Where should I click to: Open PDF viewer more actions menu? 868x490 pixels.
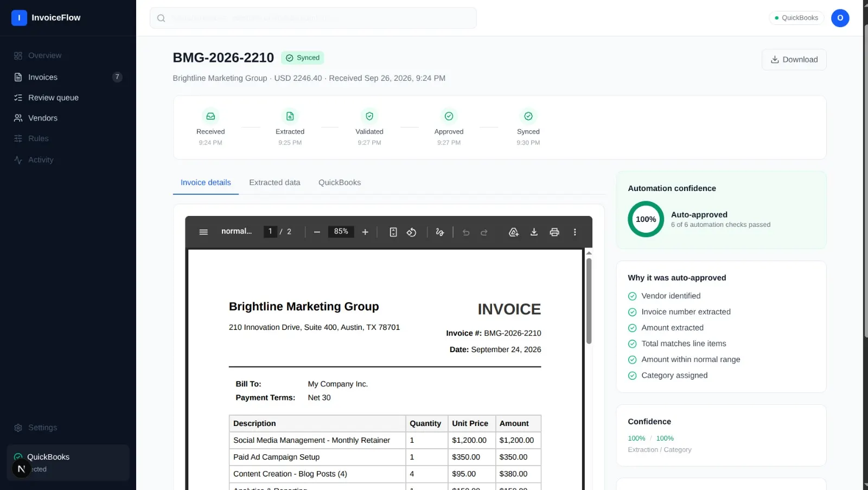pos(575,232)
